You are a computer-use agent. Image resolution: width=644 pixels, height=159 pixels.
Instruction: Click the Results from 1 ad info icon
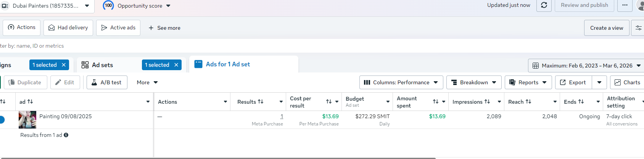click(x=66, y=135)
